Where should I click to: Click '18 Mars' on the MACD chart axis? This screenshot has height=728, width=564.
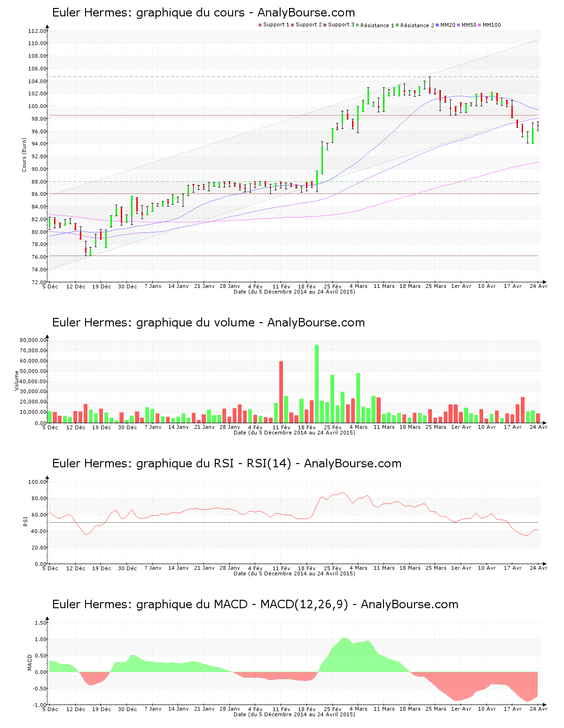point(410,709)
